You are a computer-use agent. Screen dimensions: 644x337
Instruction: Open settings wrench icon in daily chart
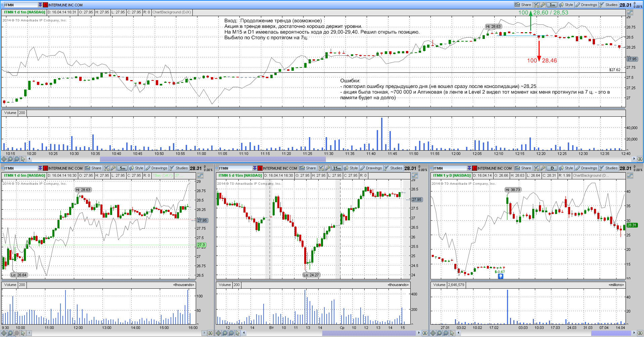coord(543,168)
